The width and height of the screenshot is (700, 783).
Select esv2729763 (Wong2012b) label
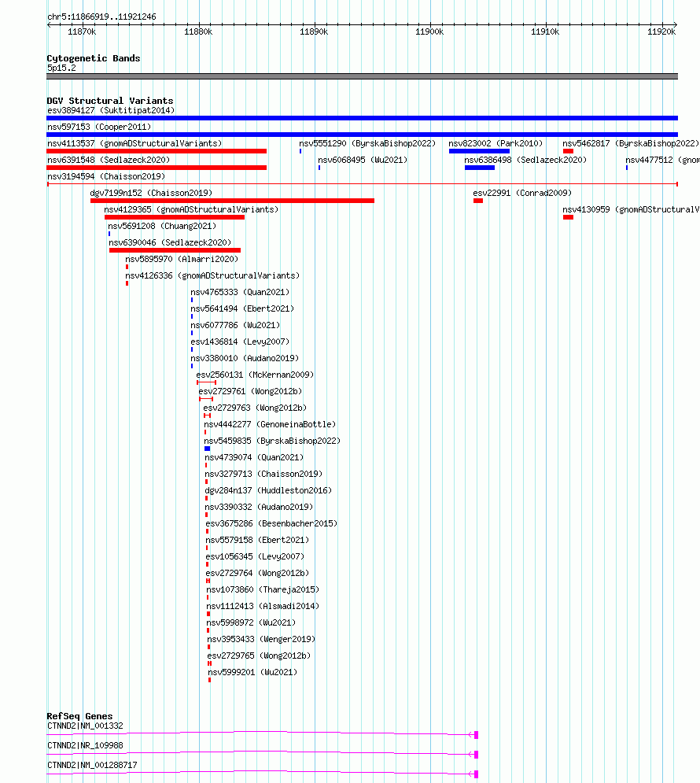click(x=255, y=407)
